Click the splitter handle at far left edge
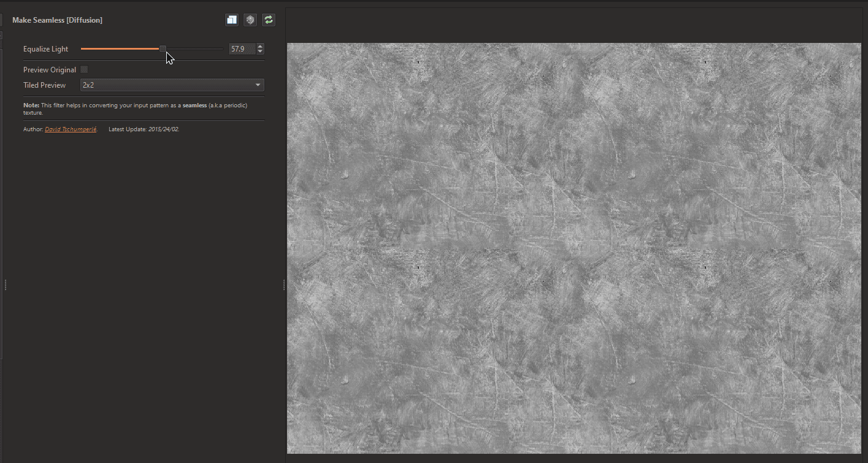This screenshot has height=463, width=868. [x=5, y=285]
